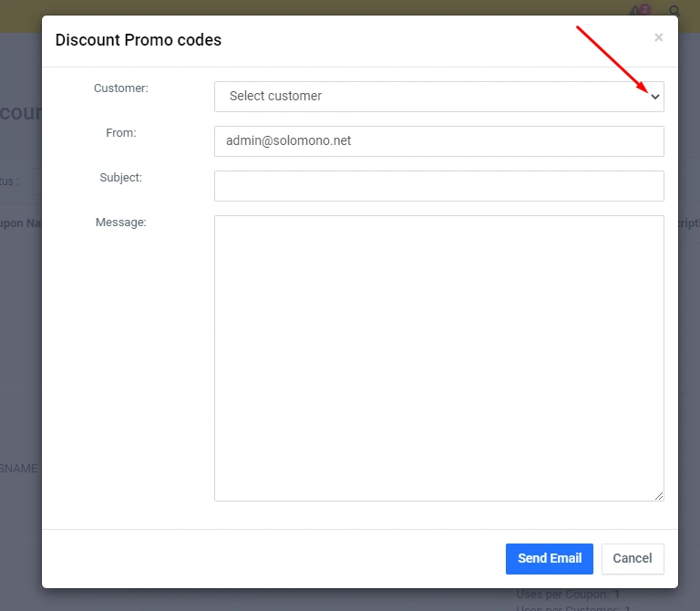
Task: Click the red notification badge showing 2
Action: (x=645, y=9)
